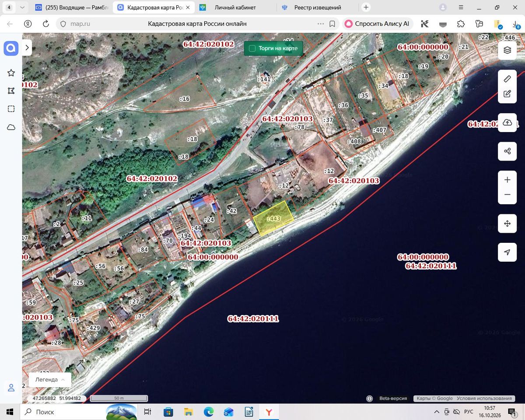Activate the ruler measurement tool

pyautogui.click(x=507, y=79)
